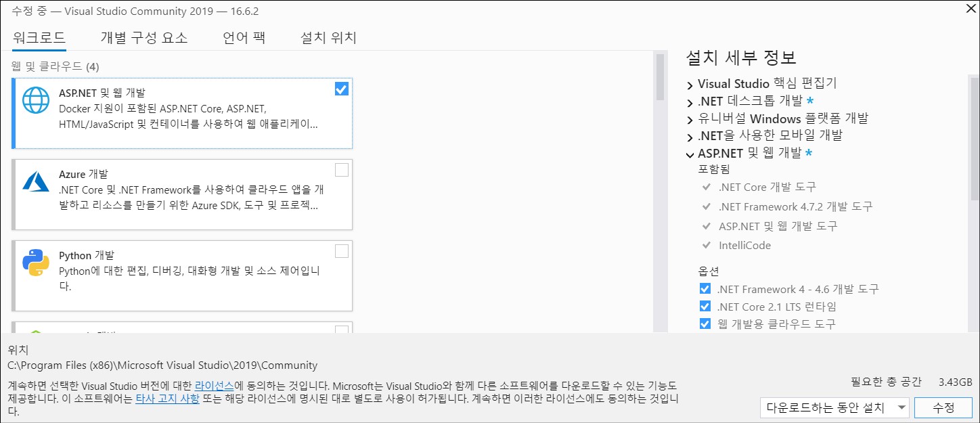Toggle .NET Core 2.1 LTS 런타임 option
The width and height of the screenshot is (980, 423).
(x=705, y=307)
